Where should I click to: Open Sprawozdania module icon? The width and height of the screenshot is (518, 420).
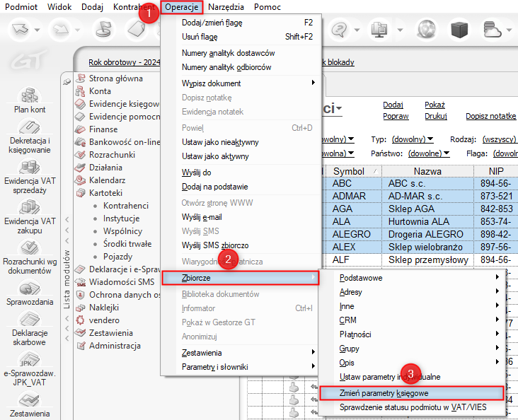click(x=30, y=288)
